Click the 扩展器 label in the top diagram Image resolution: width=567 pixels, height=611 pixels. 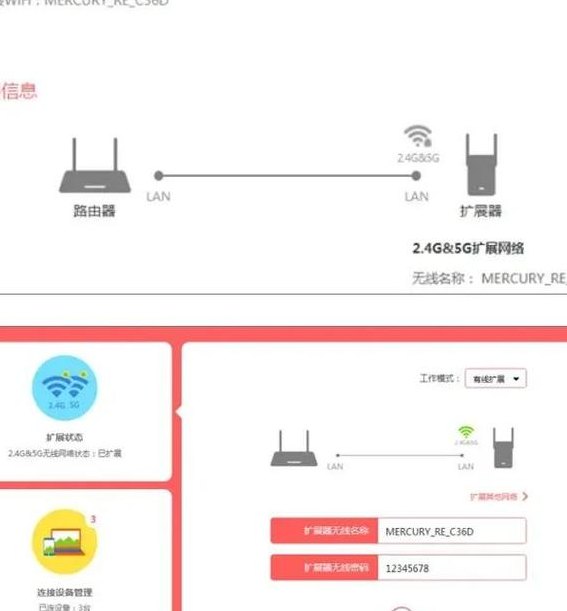tap(481, 211)
